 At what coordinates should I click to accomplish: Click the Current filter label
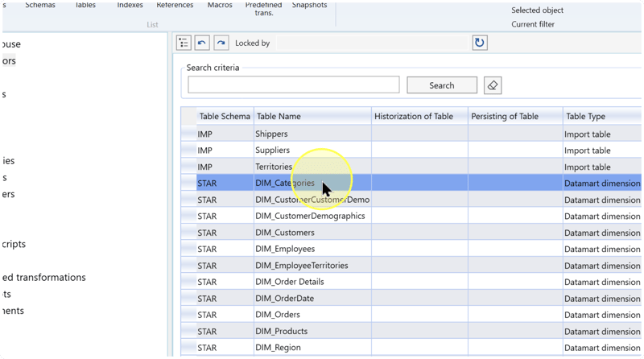coord(533,24)
